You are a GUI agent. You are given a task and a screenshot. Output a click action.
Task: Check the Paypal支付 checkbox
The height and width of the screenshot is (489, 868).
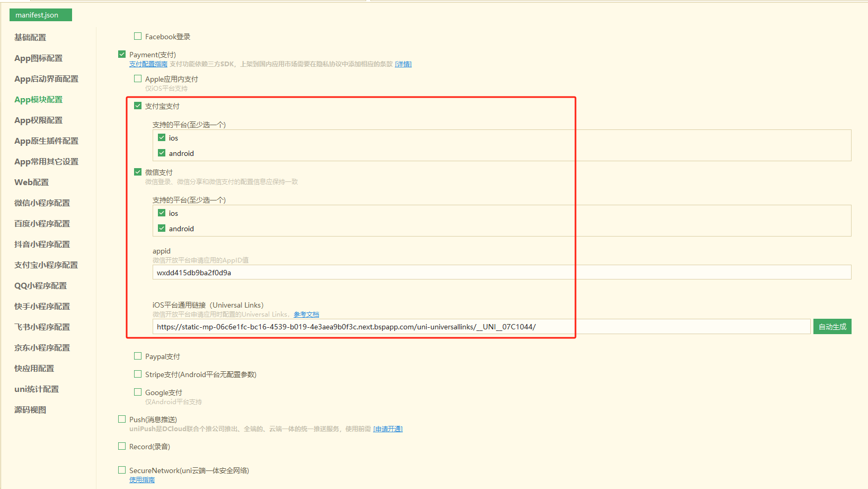138,356
